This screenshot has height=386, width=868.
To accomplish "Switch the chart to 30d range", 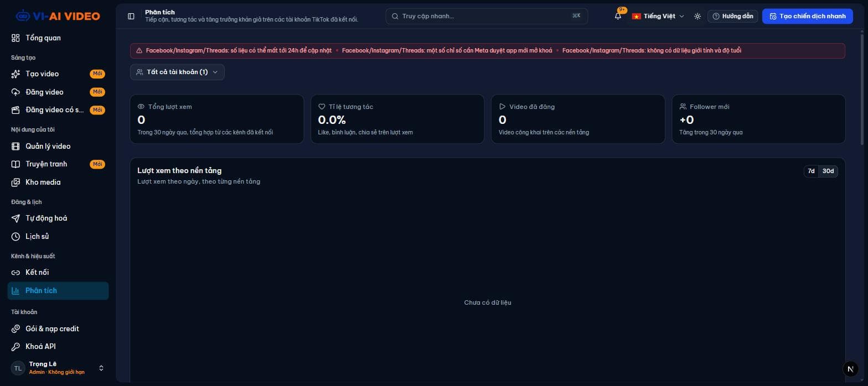I will click(x=828, y=171).
